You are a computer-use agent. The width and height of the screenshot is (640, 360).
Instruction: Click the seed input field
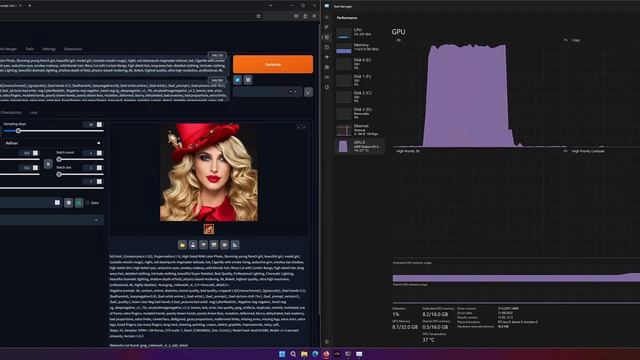point(31,203)
